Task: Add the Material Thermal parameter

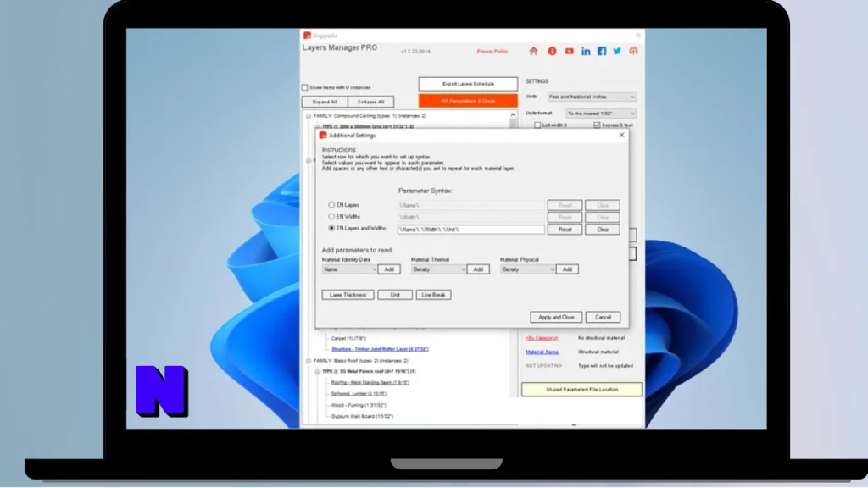Action: click(x=478, y=269)
